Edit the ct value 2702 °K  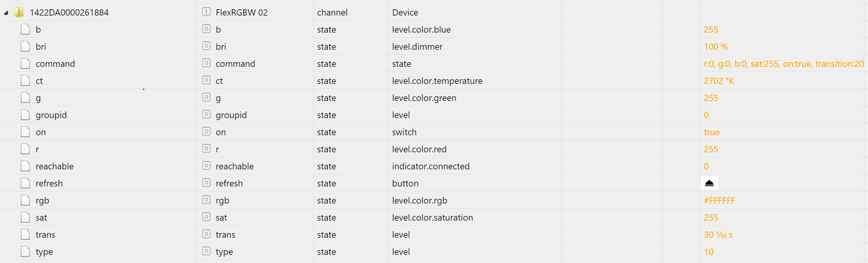click(x=719, y=81)
